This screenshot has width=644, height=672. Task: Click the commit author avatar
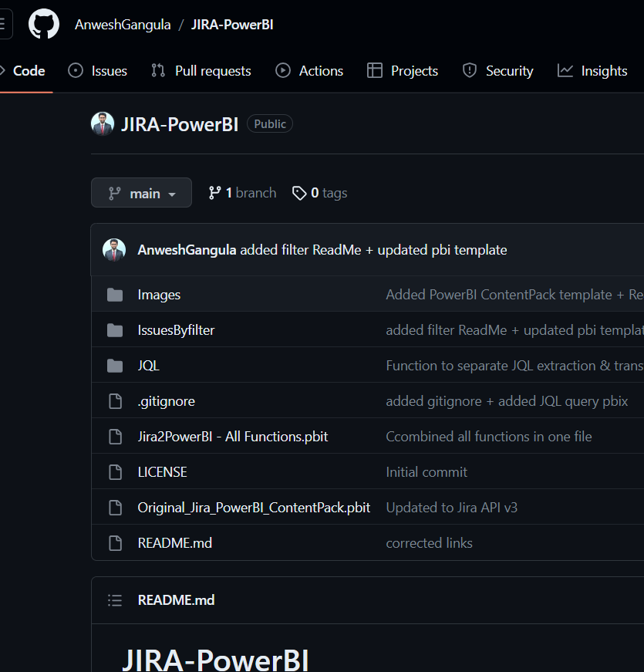(114, 250)
